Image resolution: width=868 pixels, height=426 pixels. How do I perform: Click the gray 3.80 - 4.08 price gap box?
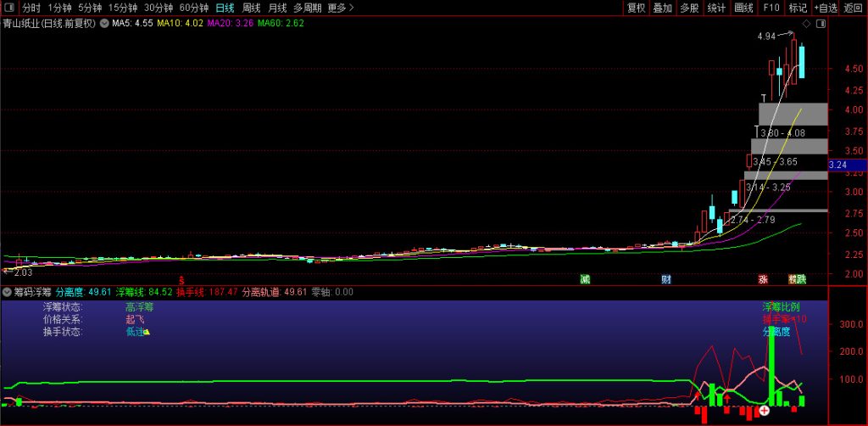792,114
